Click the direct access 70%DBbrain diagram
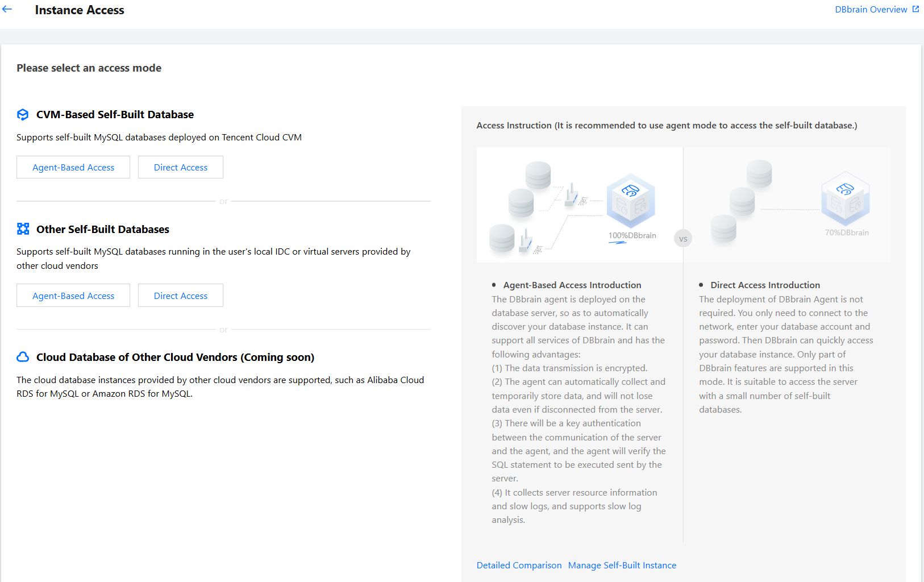The width and height of the screenshot is (924, 582). point(787,205)
